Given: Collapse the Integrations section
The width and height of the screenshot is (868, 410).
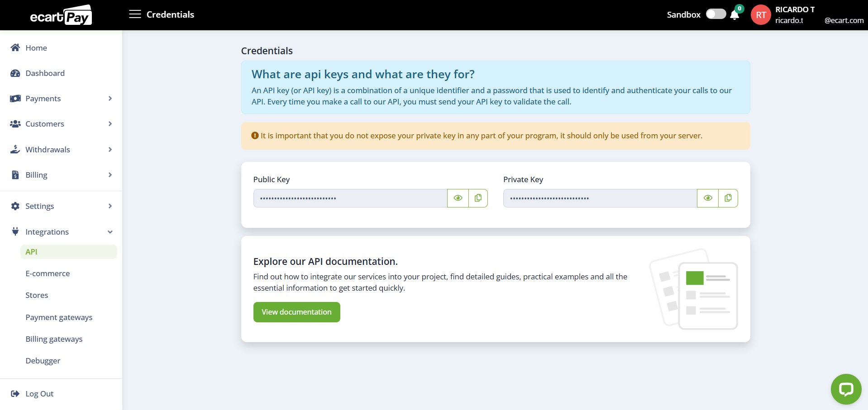Looking at the screenshot, I should click(110, 231).
